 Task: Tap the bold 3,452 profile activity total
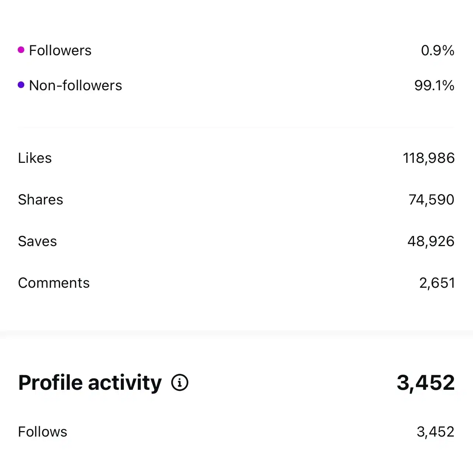point(425,382)
